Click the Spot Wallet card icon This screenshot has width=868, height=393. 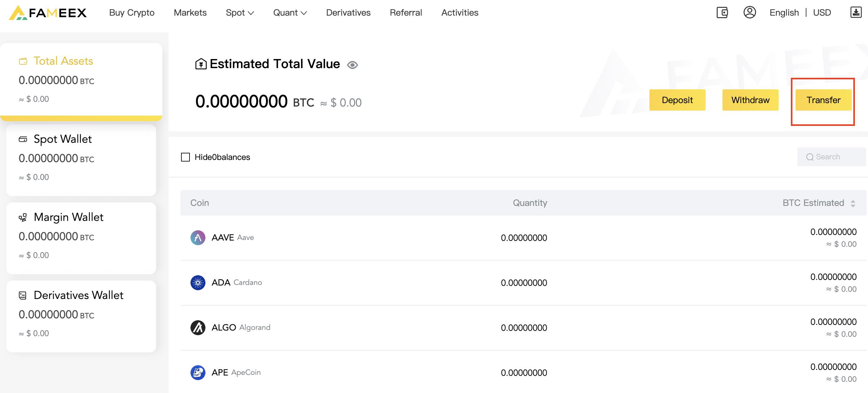coord(23,139)
